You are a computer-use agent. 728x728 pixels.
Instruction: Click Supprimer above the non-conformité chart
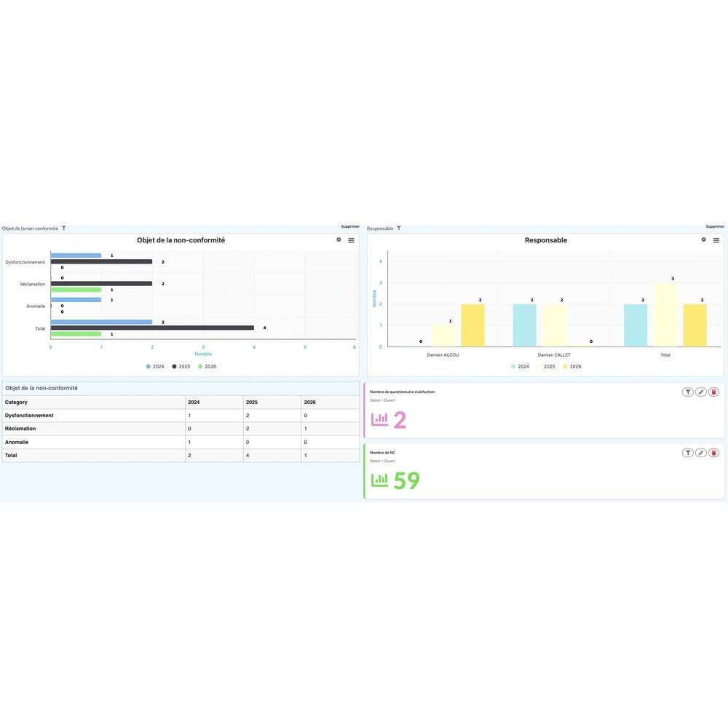(350, 226)
